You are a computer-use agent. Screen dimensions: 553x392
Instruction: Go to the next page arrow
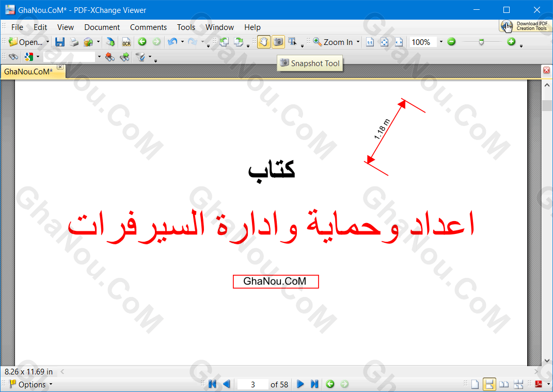click(x=301, y=384)
